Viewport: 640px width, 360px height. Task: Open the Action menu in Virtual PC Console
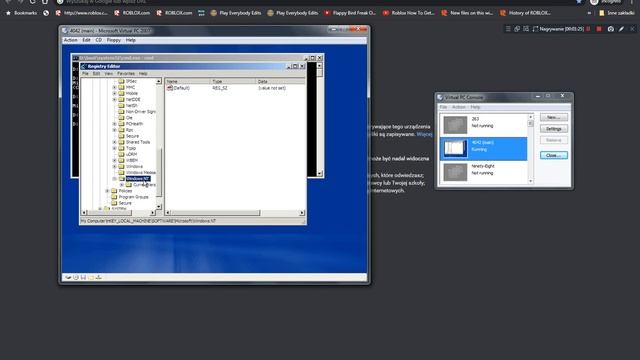(459, 107)
